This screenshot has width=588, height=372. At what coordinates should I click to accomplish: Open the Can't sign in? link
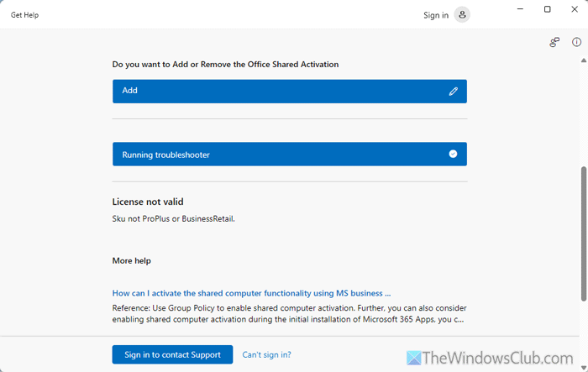tap(266, 354)
